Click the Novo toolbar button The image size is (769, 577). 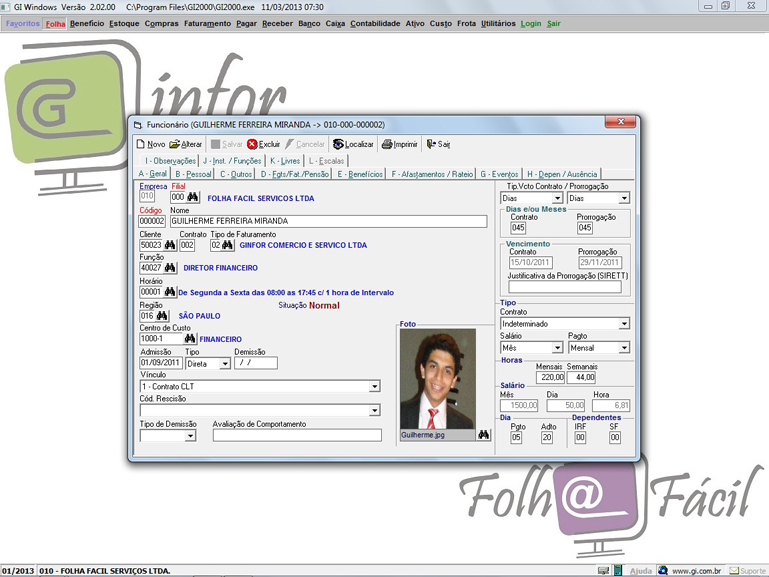151,144
